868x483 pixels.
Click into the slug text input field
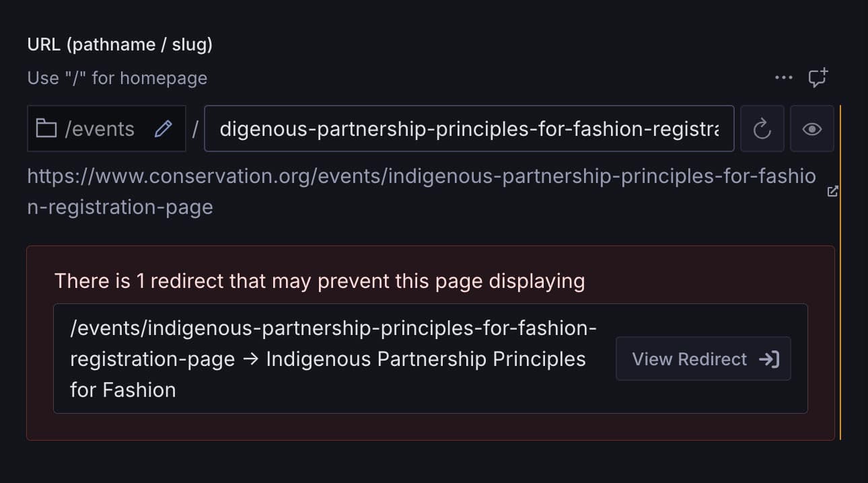[468, 128]
